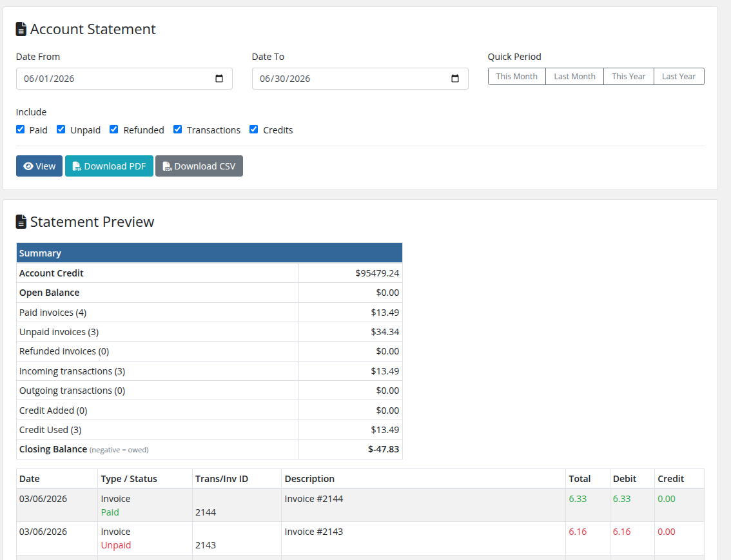
Task: Click Outgoing transactions (0) label
Action: [72, 391]
